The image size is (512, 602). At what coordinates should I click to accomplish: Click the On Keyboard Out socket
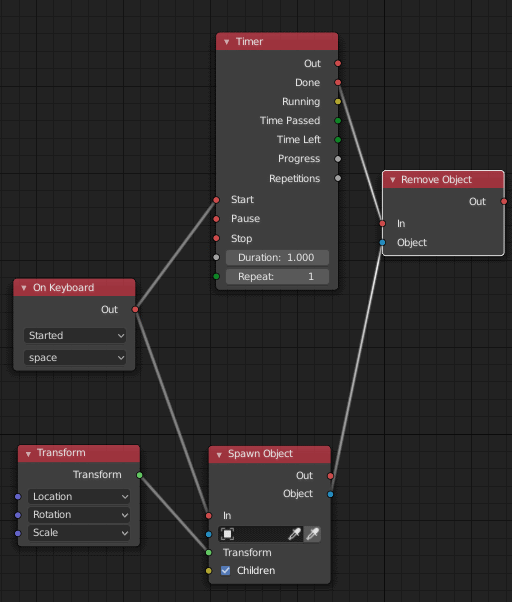[135, 309]
